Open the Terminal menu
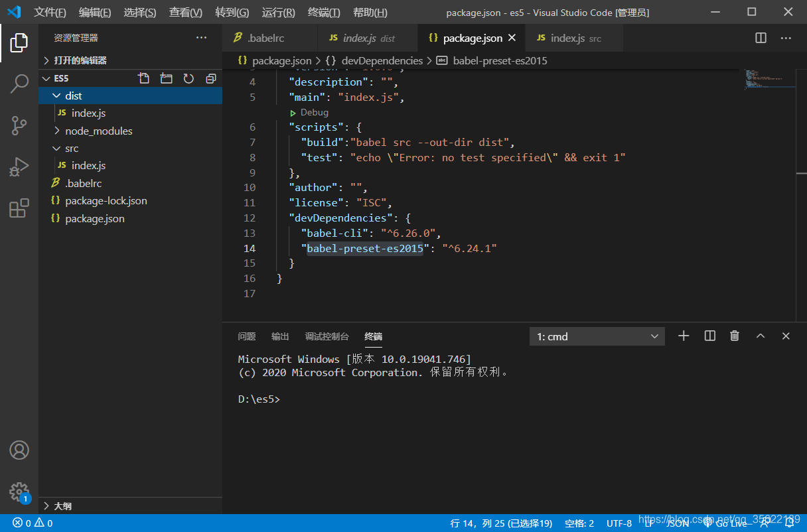 (325, 13)
